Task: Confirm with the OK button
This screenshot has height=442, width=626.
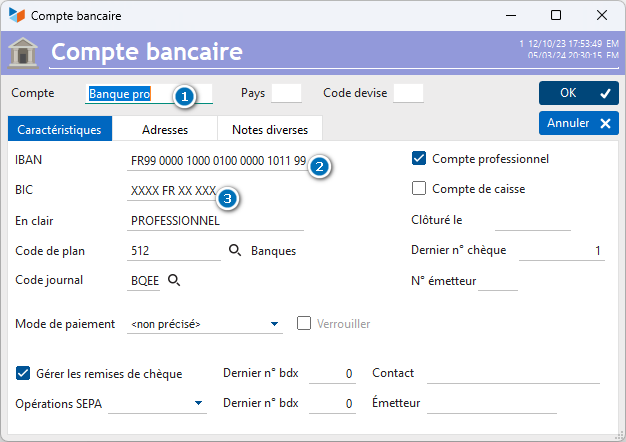Action: click(578, 93)
